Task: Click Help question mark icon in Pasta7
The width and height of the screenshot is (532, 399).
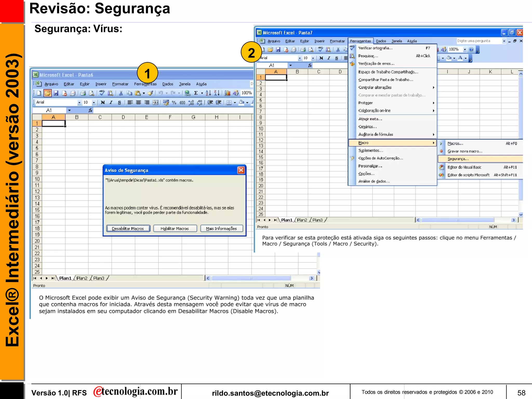Action: point(471,49)
